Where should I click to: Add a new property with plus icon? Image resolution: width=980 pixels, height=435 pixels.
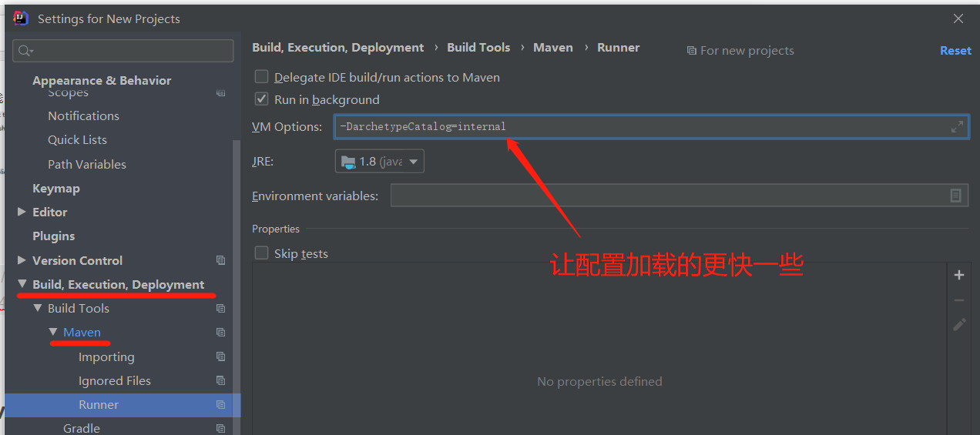point(959,275)
